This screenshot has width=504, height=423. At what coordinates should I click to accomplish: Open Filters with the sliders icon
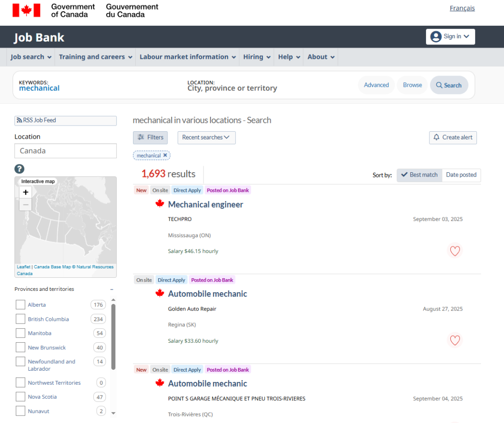click(x=150, y=137)
